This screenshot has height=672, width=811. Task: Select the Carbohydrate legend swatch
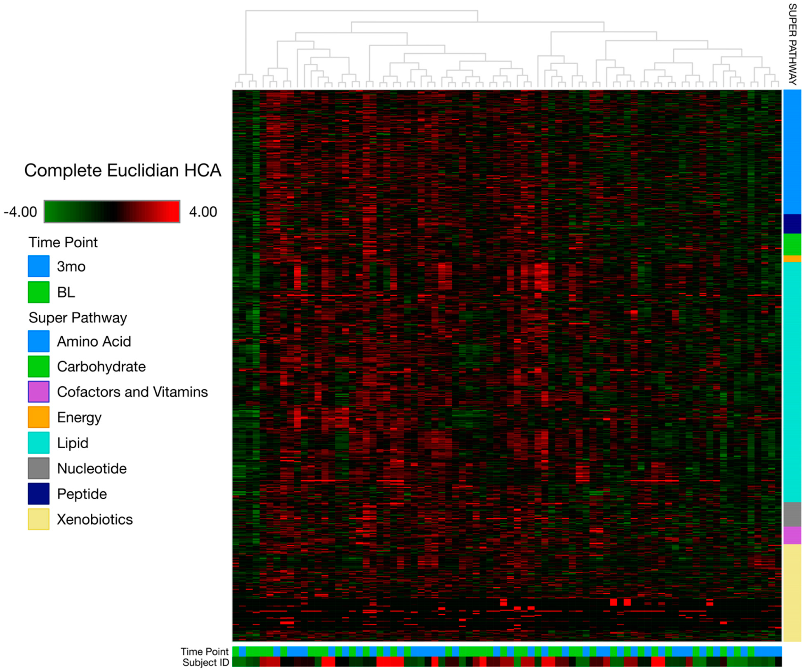[38, 366]
